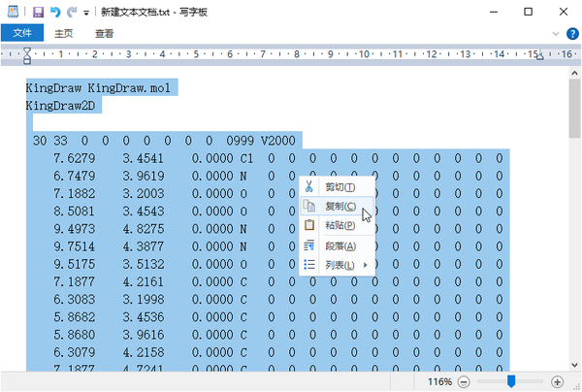582x392 pixels.
Task: Click the value 9.4973 in the list
Action: coord(75,229)
